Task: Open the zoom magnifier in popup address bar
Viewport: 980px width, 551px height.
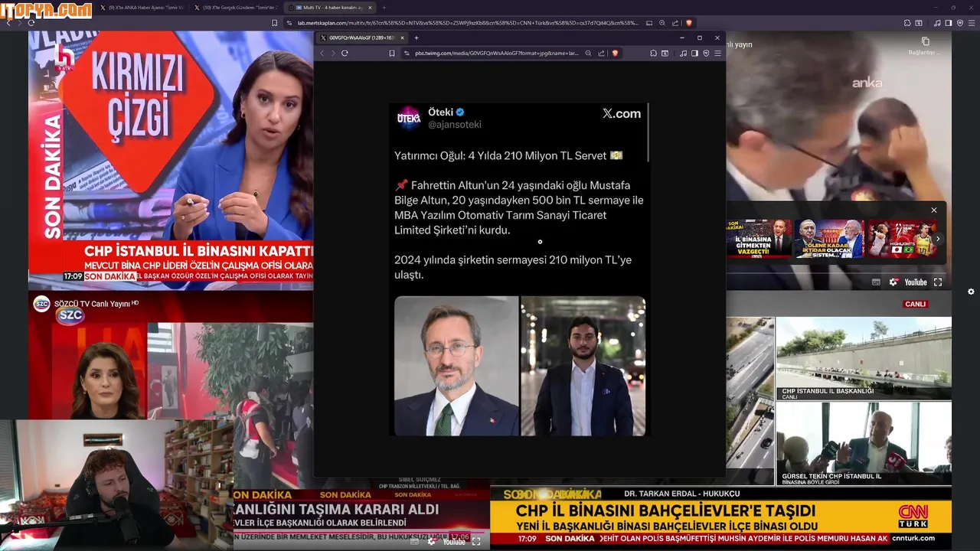Action: pos(588,53)
